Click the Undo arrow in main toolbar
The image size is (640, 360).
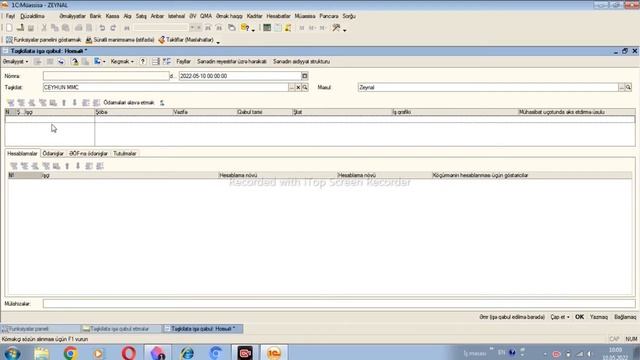[102, 28]
